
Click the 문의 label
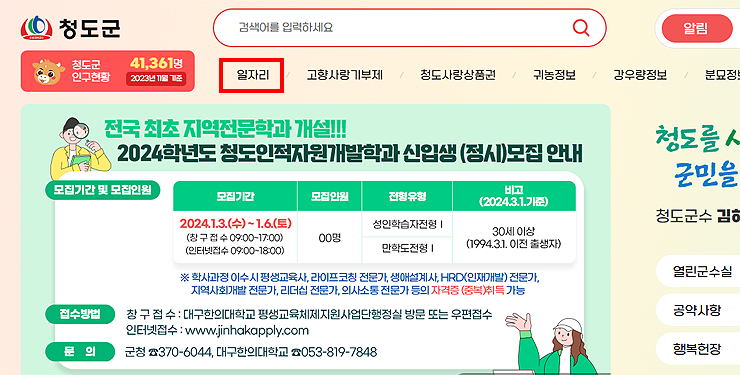click(x=80, y=351)
